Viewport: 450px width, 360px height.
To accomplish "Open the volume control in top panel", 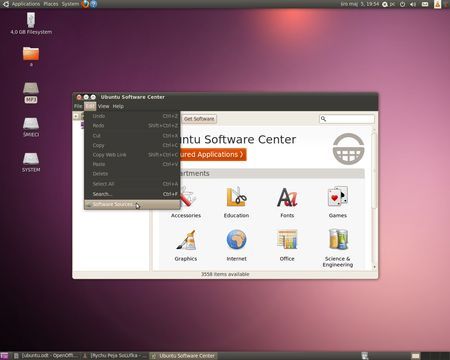I will tap(413, 4).
